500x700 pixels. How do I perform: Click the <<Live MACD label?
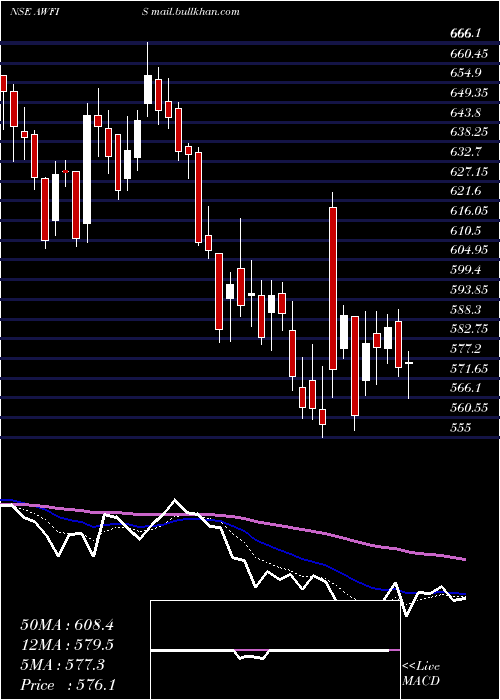pos(421,673)
